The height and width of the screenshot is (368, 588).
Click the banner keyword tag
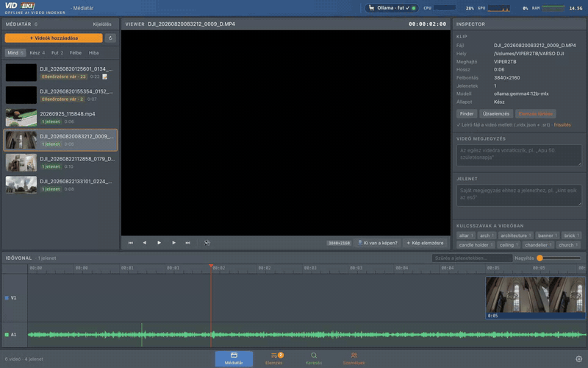[547, 236]
